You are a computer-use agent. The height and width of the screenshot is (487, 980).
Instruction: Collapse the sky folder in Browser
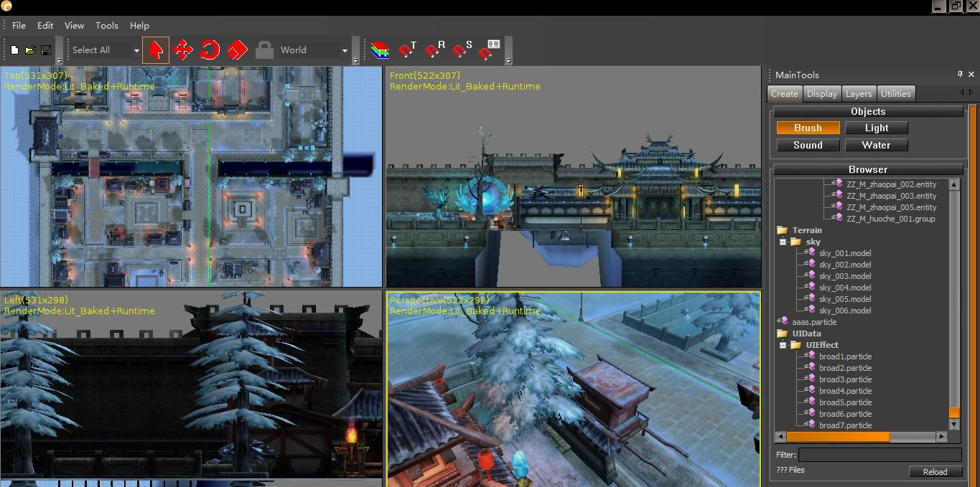[783, 242]
